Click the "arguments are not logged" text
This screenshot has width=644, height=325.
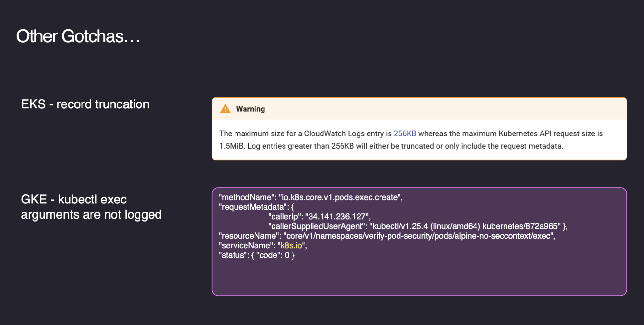(x=91, y=215)
